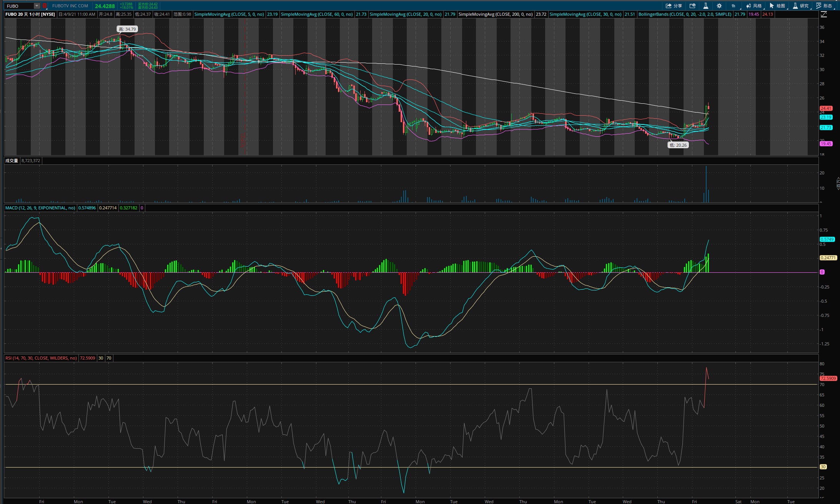Open the FUBO symbol dropdown arrow
Viewport: 840px width, 504px height.
pos(37,6)
